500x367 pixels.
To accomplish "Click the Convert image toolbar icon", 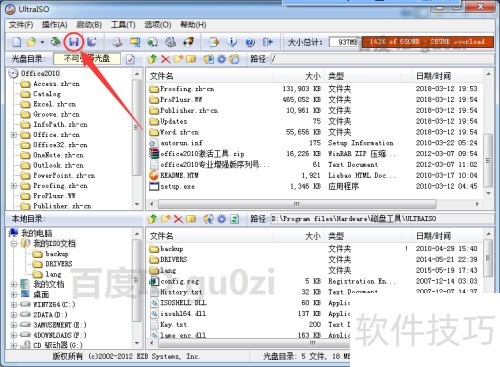I will (152, 42).
